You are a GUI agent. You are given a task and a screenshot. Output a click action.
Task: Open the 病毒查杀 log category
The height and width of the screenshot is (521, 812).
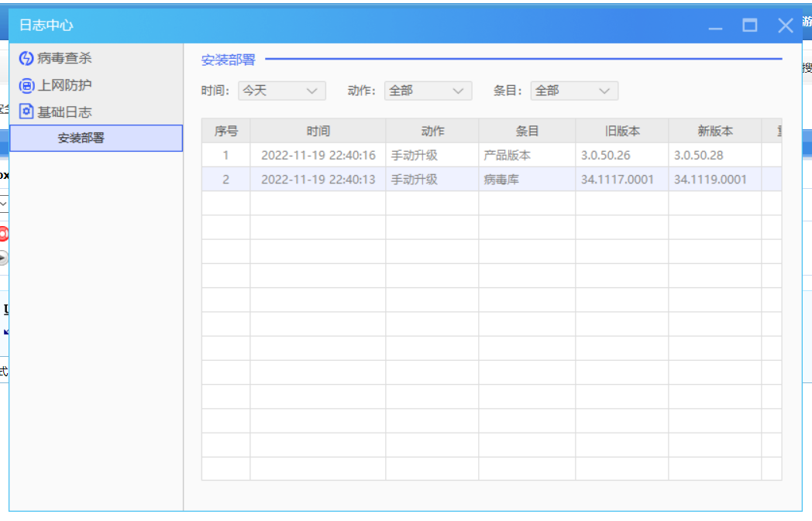[64, 59]
